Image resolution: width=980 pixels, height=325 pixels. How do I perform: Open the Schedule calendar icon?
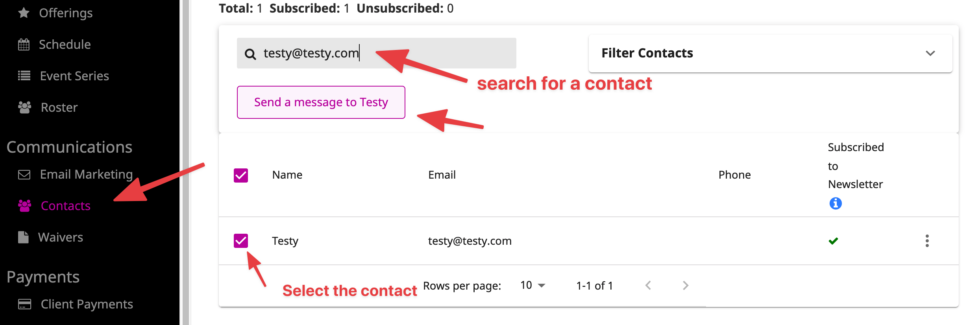click(x=24, y=44)
